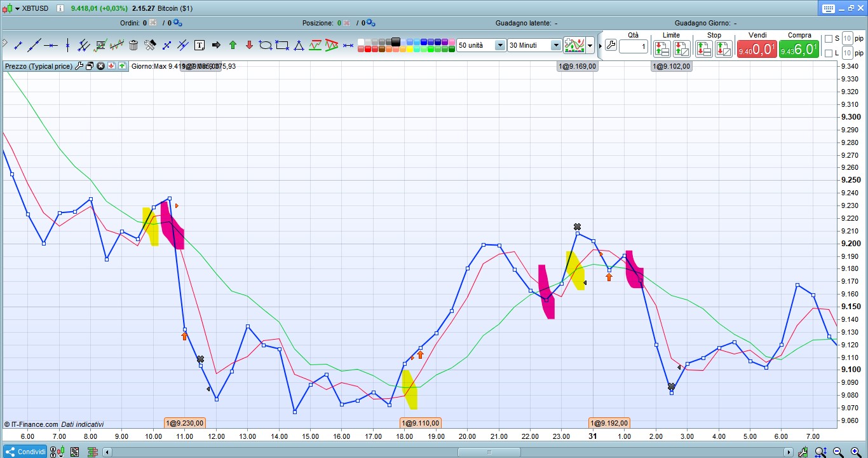
Task: Open the hammer and wrench object settings
Action: [x=150, y=45]
